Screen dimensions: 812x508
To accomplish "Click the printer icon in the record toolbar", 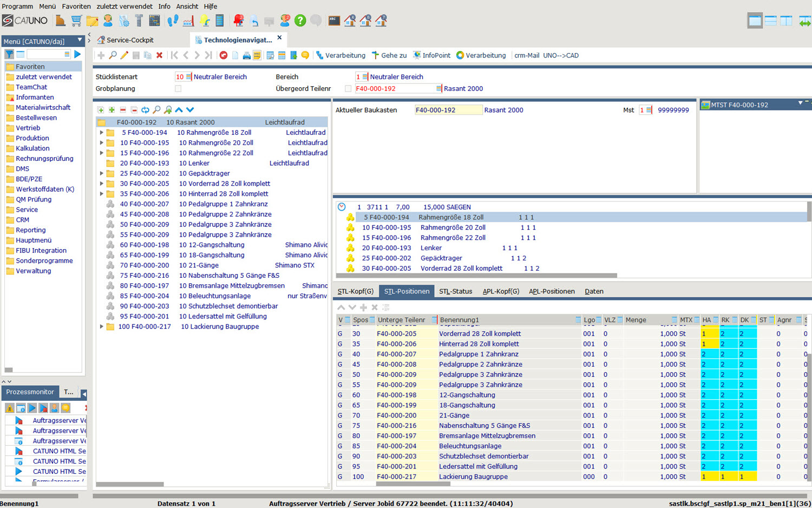I will pos(246,55).
